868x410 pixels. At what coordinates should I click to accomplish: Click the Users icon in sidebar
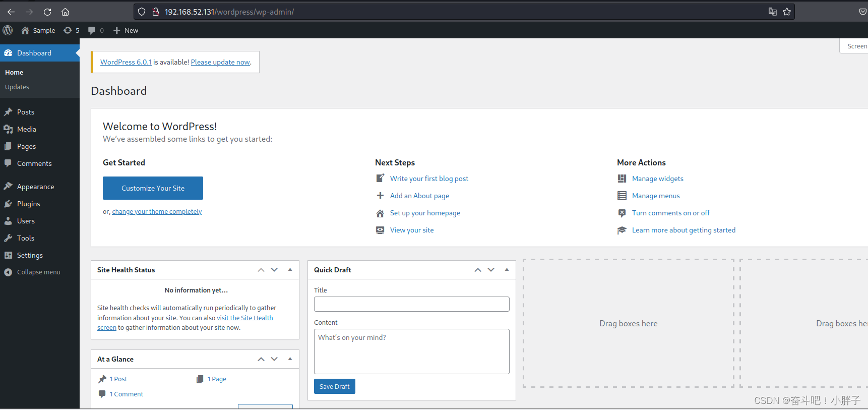[8, 221]
